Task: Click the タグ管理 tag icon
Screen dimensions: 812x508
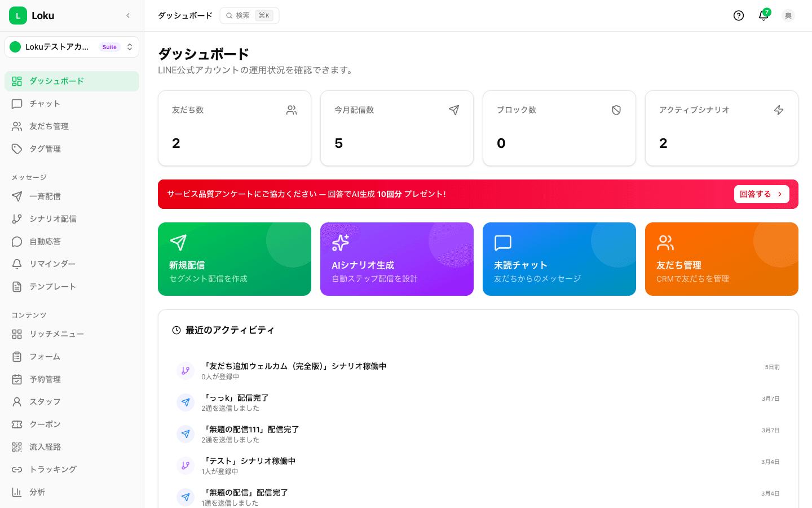Action: pyautogui.click(x=17, y=148)
